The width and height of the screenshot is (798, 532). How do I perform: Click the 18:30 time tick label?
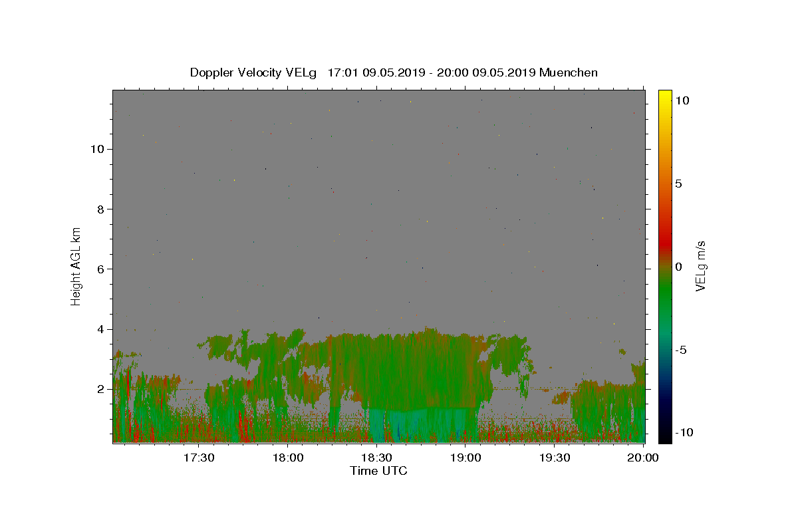click(x=376, y=458)
